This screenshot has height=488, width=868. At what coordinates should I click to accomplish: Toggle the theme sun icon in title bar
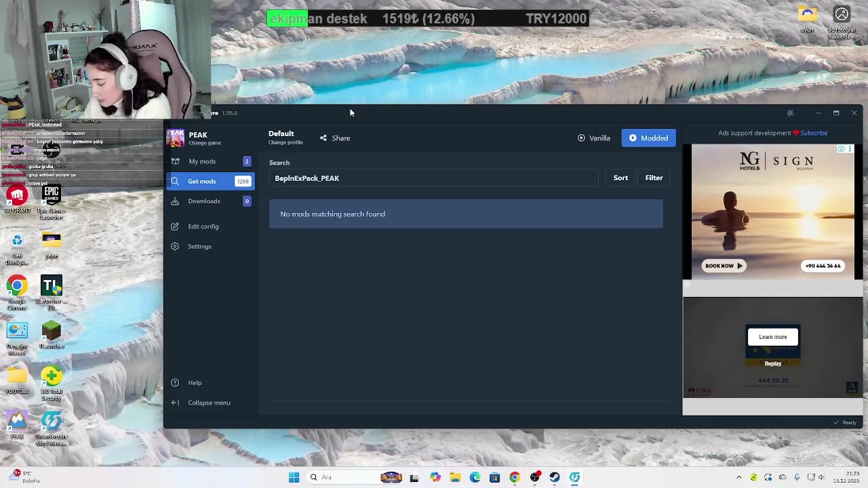pyautogui.click(x=790, y=113)
